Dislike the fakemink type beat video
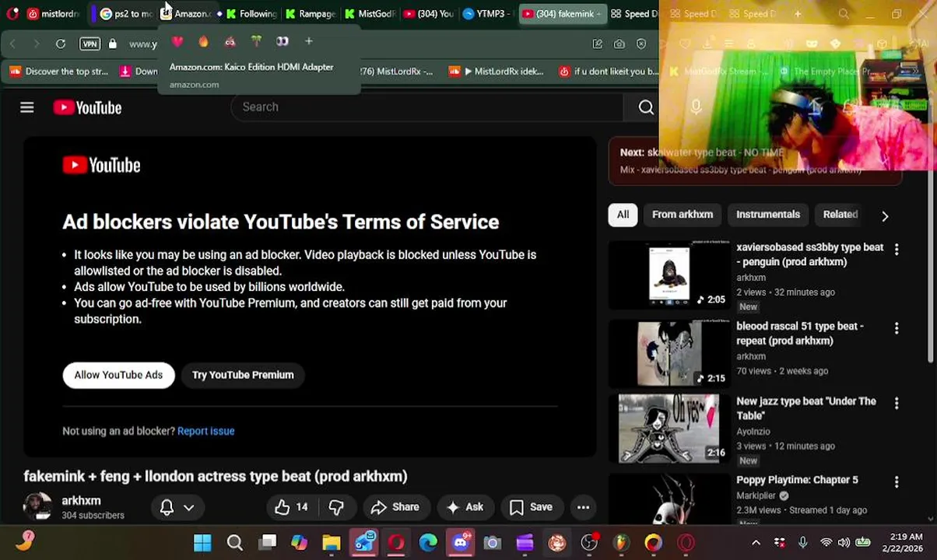 coord(336,507)
